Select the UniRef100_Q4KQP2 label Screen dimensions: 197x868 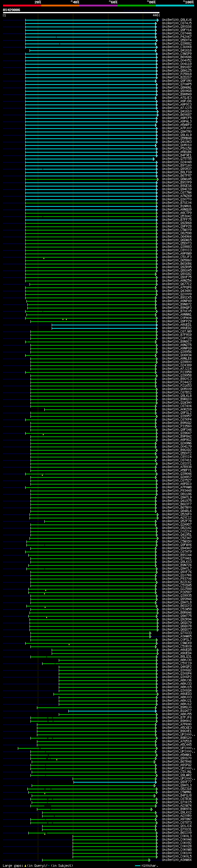coord(177,667)
